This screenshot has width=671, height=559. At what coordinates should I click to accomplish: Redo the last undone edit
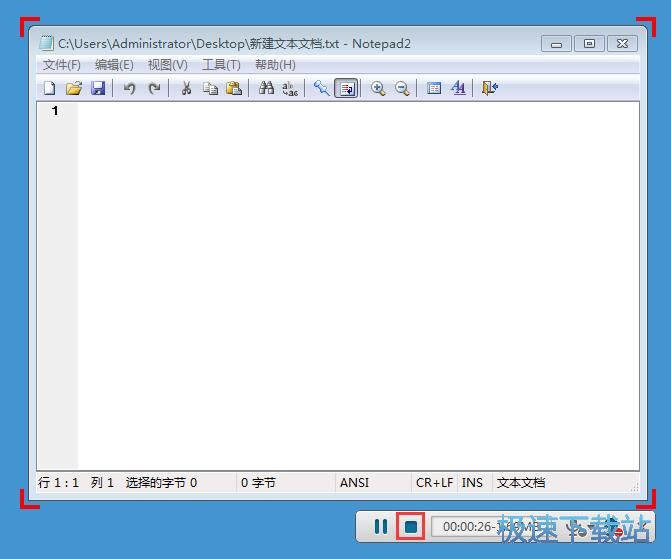(154, 88)
